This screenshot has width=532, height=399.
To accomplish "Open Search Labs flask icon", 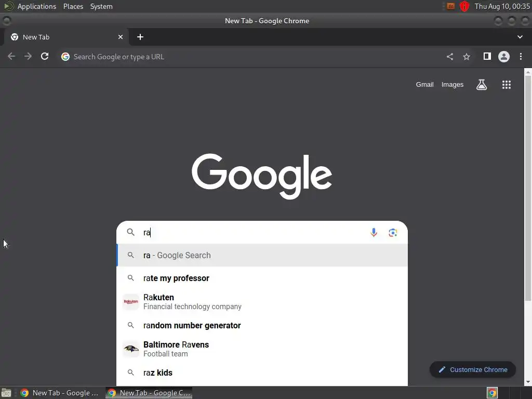I will pyautogui.click(x=482, y=85).
